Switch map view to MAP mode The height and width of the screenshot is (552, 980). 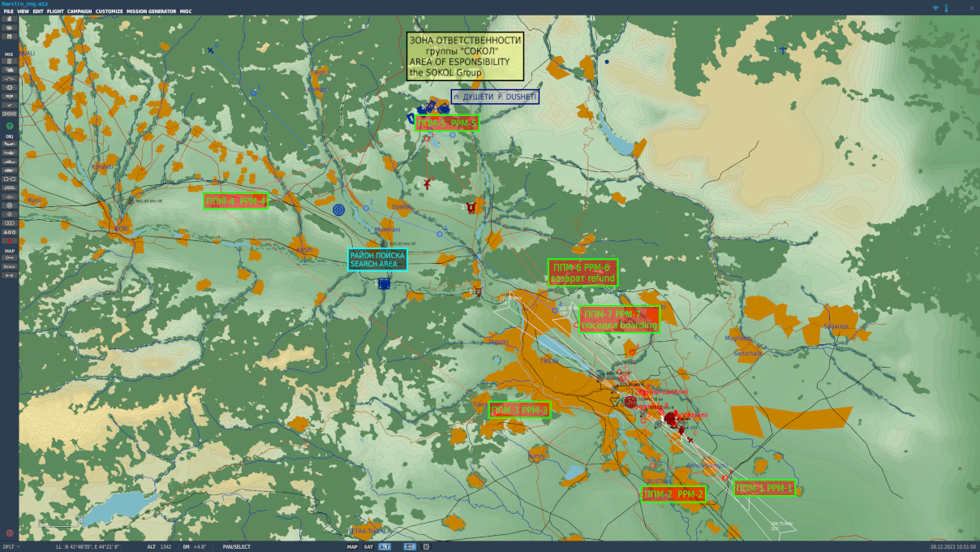(352, 547)
